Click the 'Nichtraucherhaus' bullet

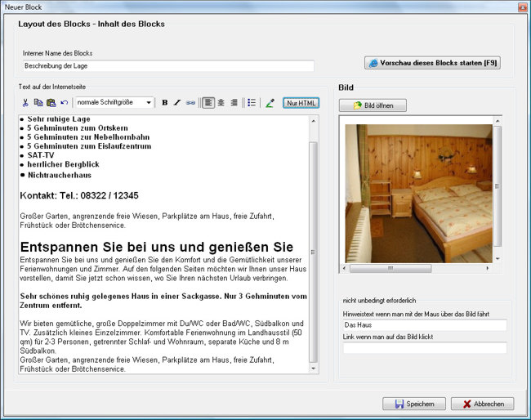pyautogui.click(x=60, y=175)
